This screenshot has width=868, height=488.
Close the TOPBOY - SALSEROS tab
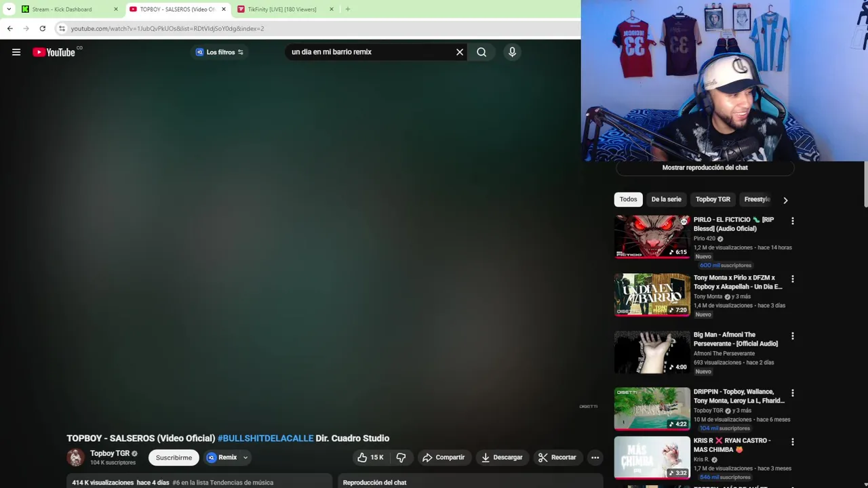[224, 9]
